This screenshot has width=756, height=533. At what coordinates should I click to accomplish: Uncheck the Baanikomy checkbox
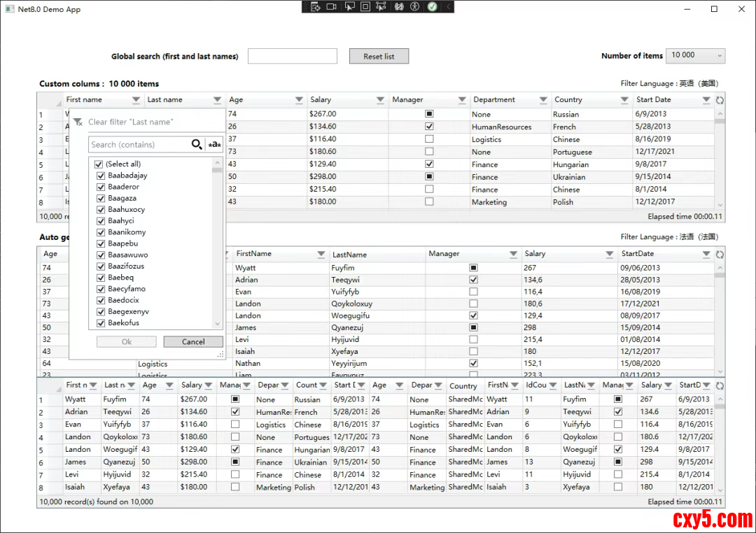(x=101, y=232)
